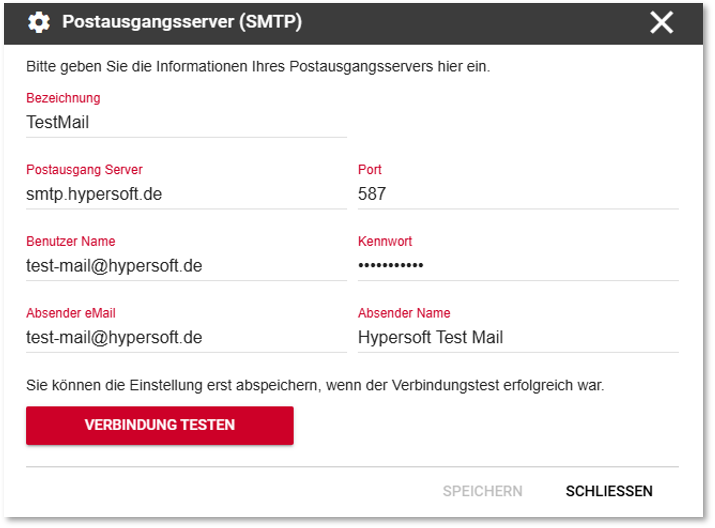Select the Hypersoft Test Mail sender name field

[x=518, y=337]
